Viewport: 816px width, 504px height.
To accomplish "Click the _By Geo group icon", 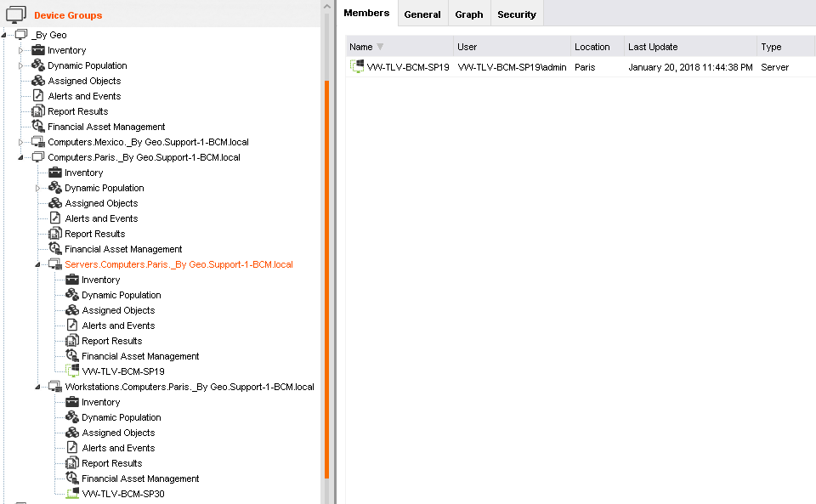I will pyautogui.click(x=20, y=35).
